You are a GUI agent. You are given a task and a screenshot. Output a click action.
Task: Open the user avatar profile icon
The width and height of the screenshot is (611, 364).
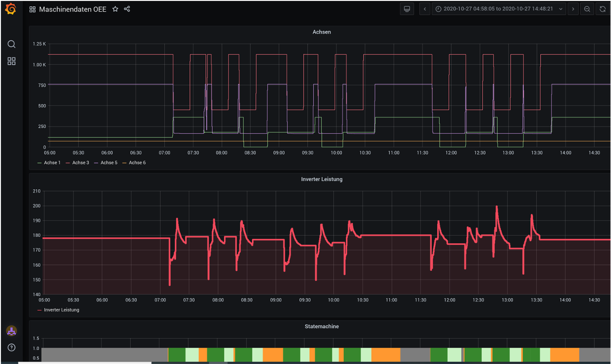pos(12,331)
